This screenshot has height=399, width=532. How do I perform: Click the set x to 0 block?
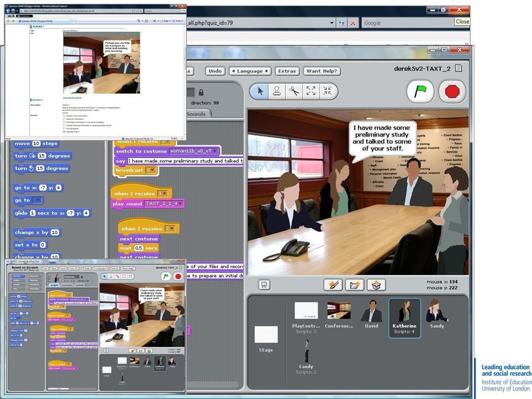pyautogui.click(x=30, y=244)
